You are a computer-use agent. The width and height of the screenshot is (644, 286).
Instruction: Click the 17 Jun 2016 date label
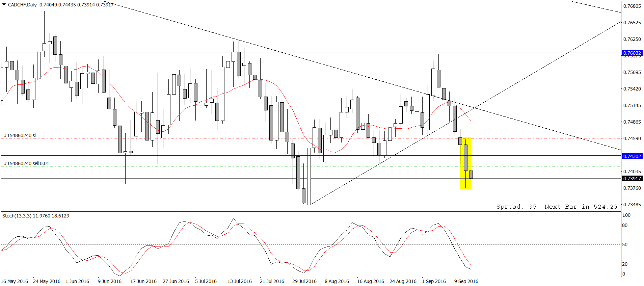[143, 281]
